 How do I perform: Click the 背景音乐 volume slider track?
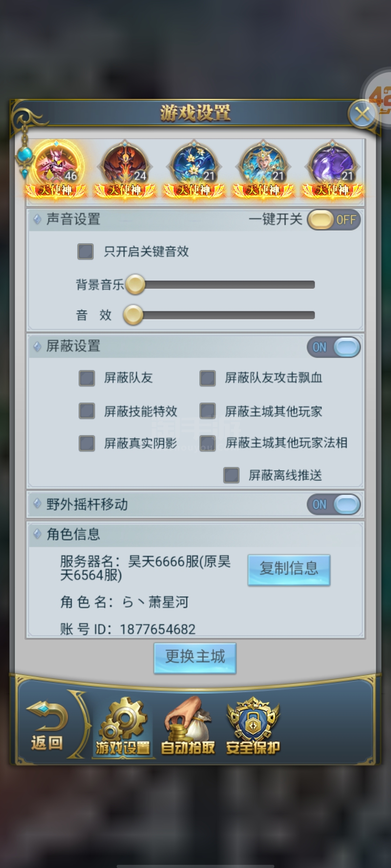[228, 285]
